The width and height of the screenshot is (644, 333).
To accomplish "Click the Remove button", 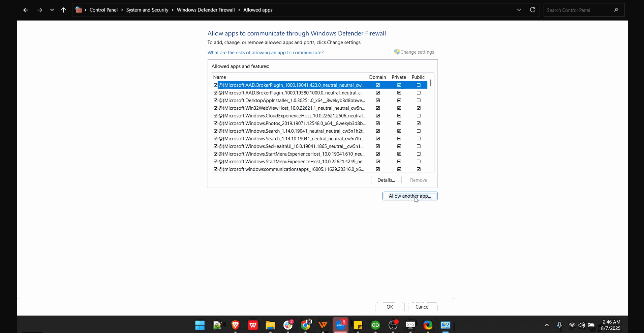I will click(x=419, y=180).
